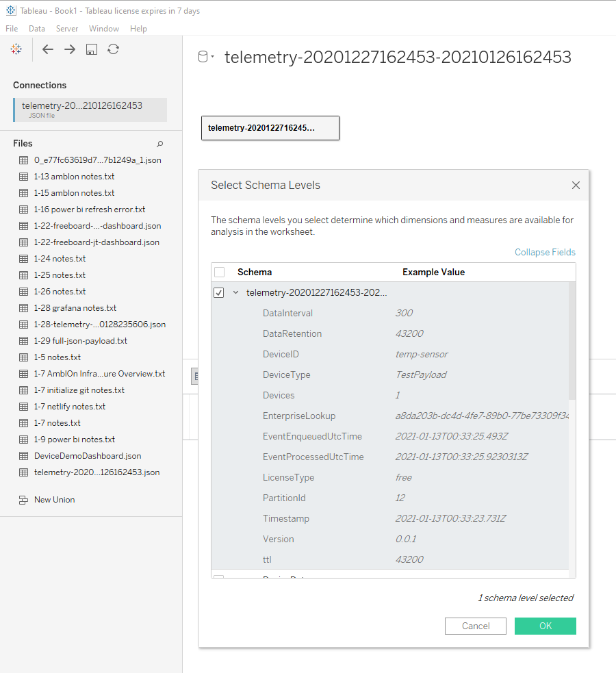Open the Help menu

pos(138,29)
